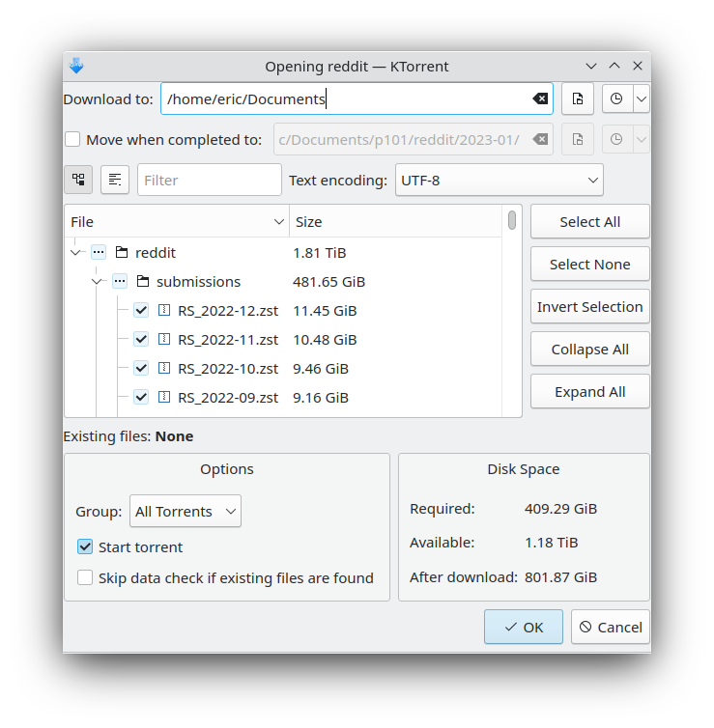Clear the Download to path field
Image resolution: width=714 pixels, height=728 pixels.
540,98
